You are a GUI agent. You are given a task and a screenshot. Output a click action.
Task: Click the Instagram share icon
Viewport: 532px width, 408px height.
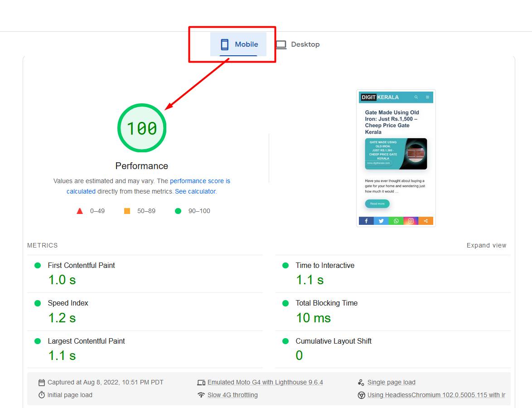coord(411,221)
